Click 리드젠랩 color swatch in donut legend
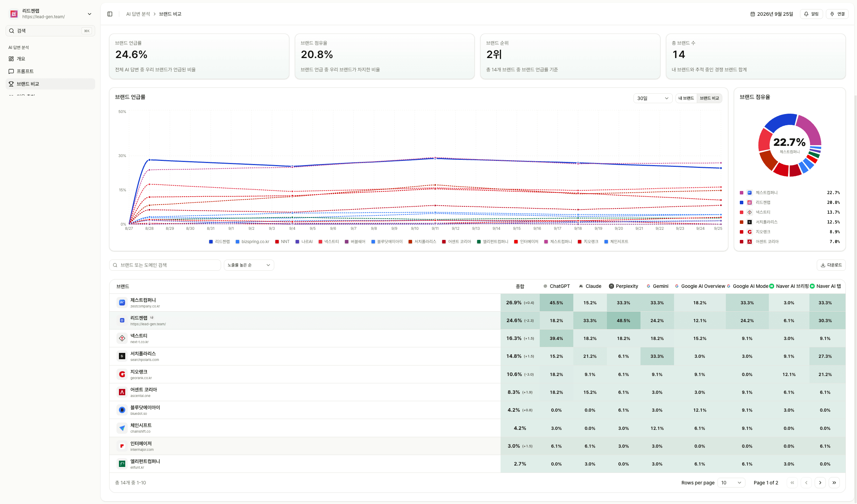Screen dimensions: 857x504 742,203
